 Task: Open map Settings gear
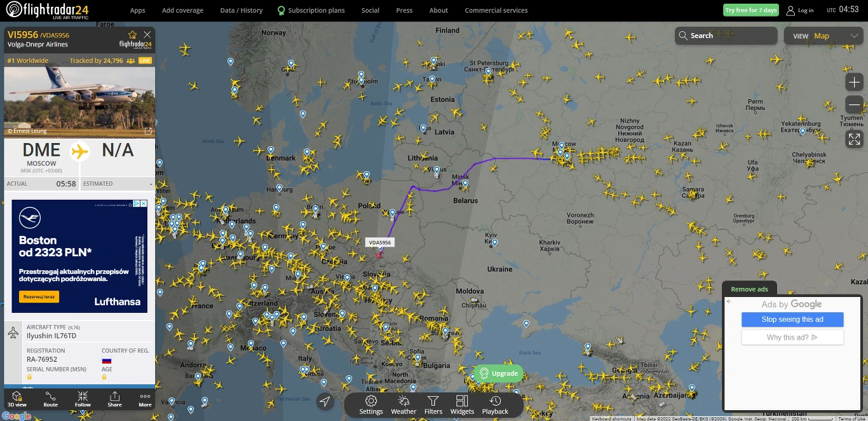coord(371,404)
